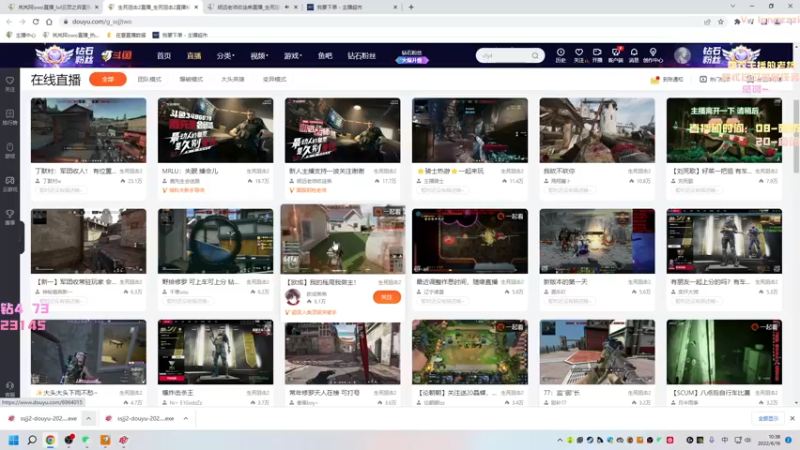Open Douyu logo in the navigation bar
The image size is (800, 450).
(117, 55)
